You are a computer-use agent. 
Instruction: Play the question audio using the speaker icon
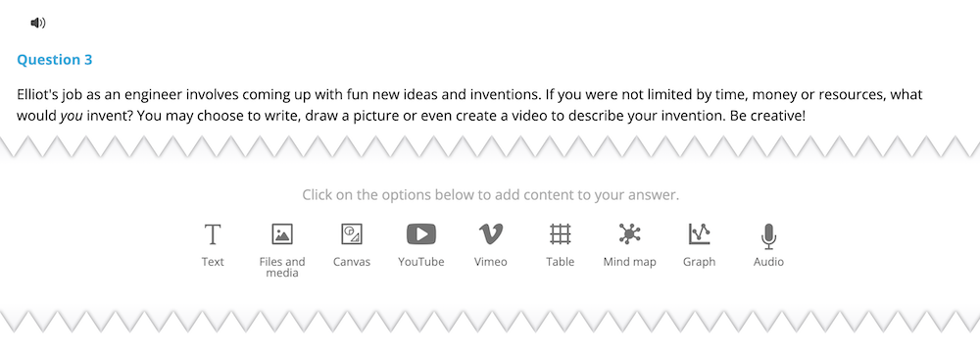pyautogui.click(x=38, y=24)
